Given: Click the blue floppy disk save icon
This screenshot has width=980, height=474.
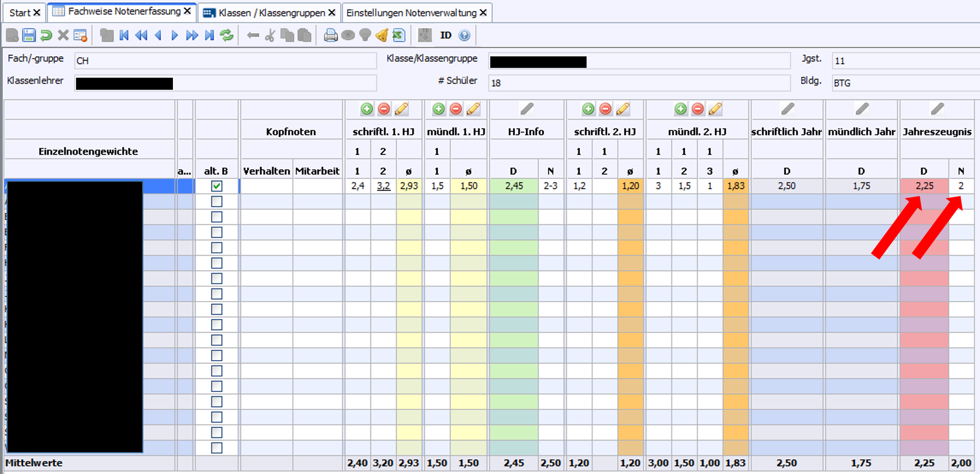Looking at the screenshot, I should coord(29,36).
